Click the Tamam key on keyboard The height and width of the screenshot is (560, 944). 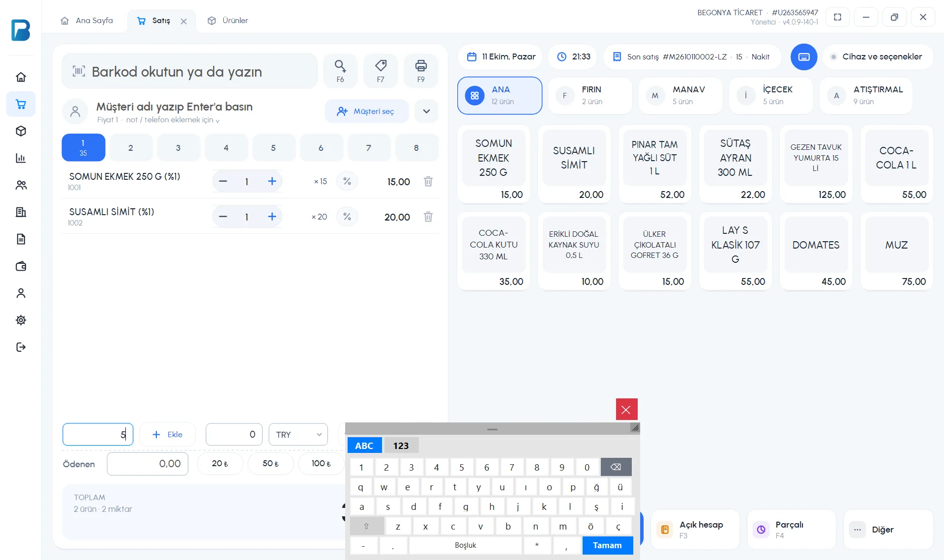pos(607,545)
